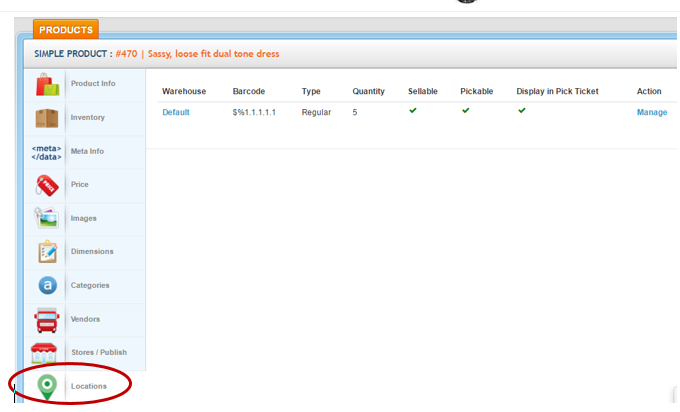Click the Quantity column header
Screen dimensions: 680x412
368,91
